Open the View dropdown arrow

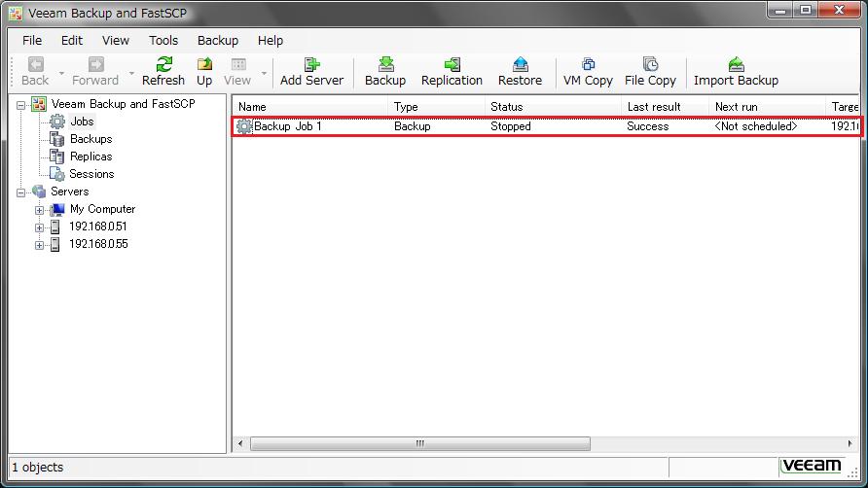click(x=264, y=73)
